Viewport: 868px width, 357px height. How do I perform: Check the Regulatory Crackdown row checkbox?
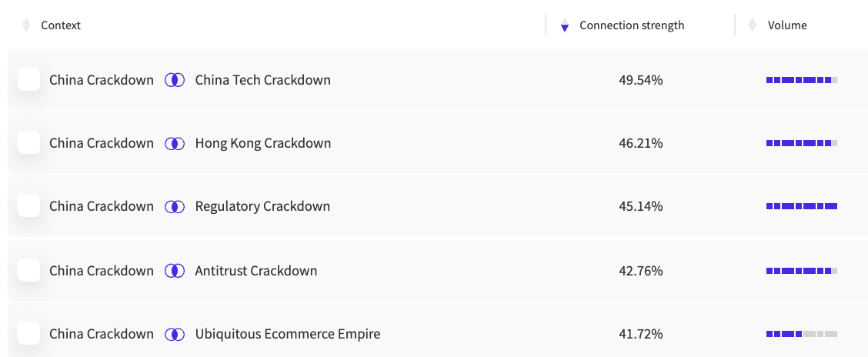tap(28, 206)
